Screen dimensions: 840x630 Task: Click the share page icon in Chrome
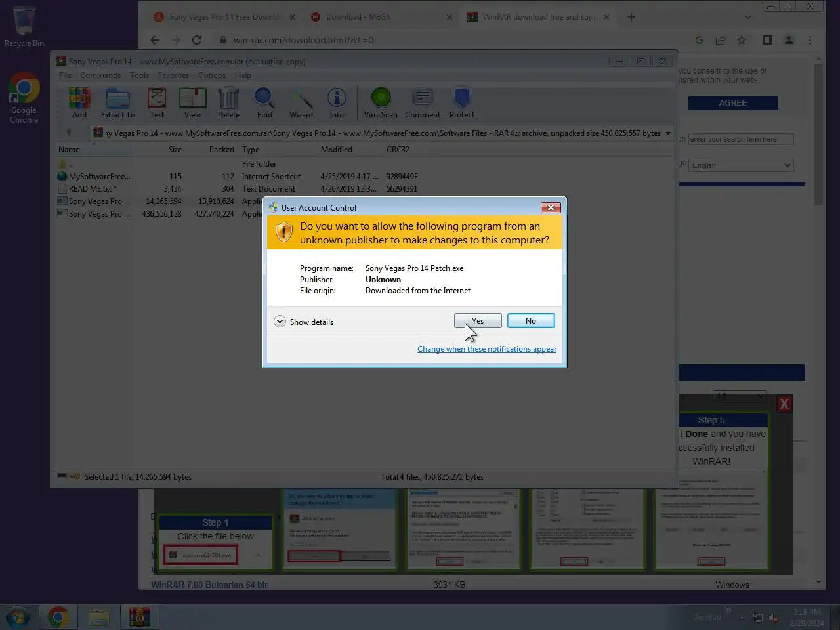(721, 40)
